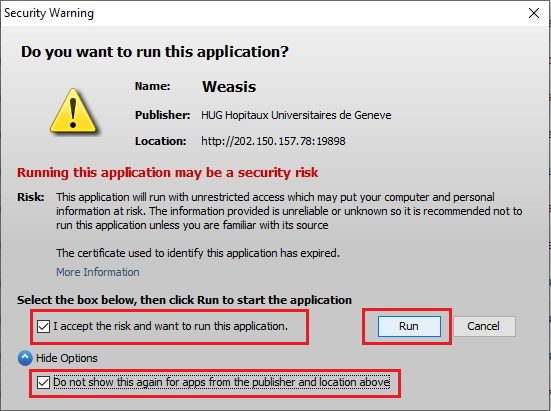The image size is (551, 411).
Task: Click the red security risk warning text
Action: click(168, 172)
